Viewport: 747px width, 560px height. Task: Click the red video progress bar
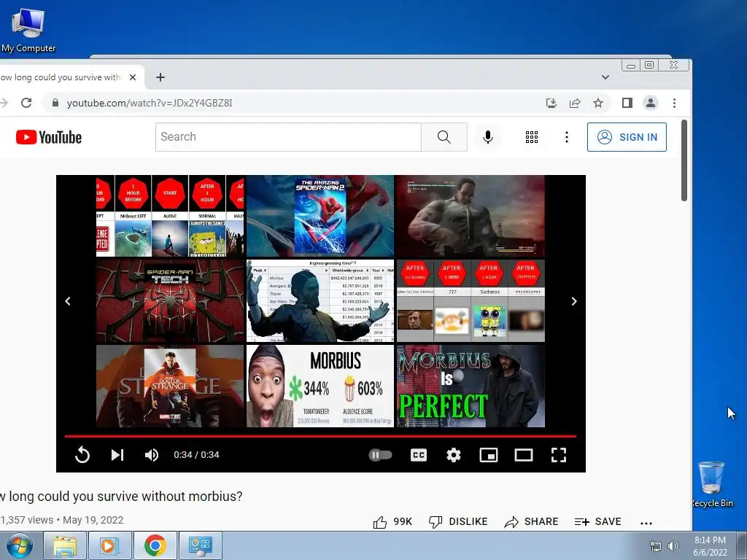(x=320, y=436)
